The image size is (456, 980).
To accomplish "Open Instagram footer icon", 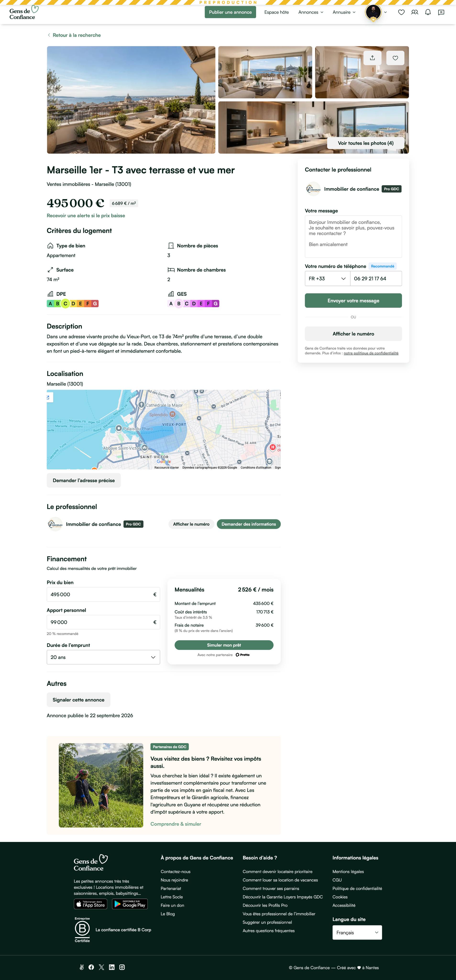I will pos(122,967).
